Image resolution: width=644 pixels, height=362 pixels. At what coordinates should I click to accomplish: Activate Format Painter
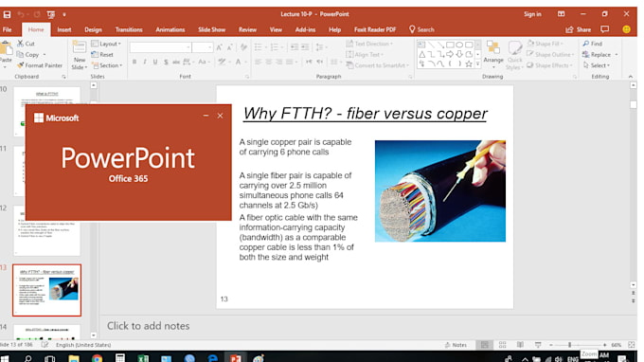click(40, 65)
